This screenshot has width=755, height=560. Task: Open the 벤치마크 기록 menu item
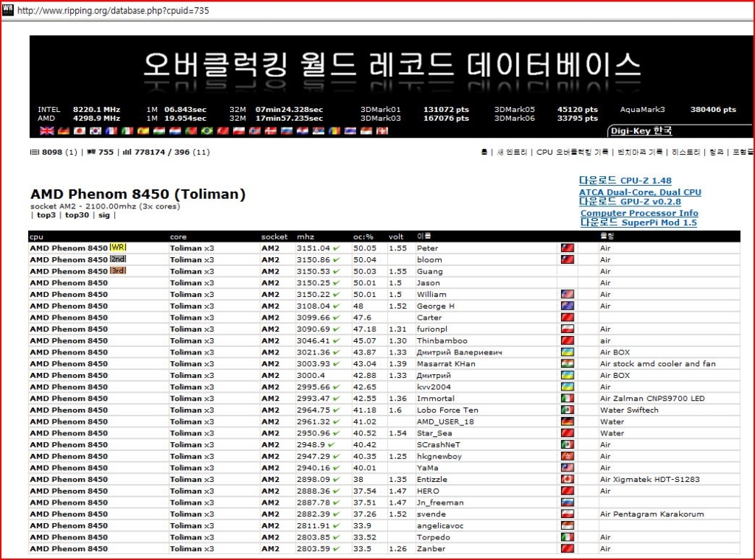click(x=640, y=152)
